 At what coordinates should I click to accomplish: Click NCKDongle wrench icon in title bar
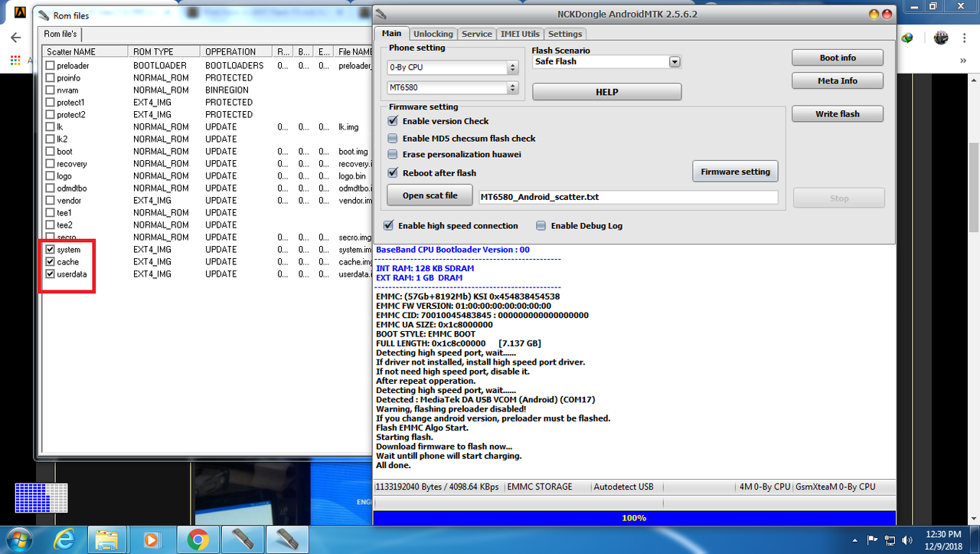coord(381,14)
